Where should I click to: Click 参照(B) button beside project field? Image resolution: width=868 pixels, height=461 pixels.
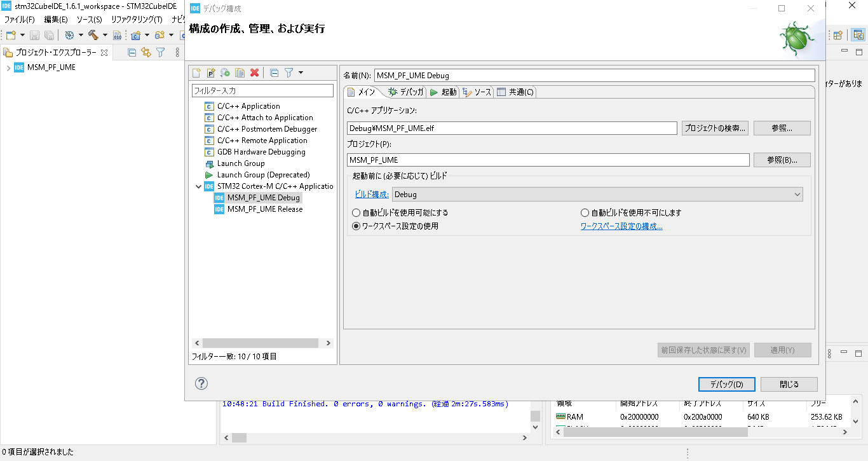782,160
